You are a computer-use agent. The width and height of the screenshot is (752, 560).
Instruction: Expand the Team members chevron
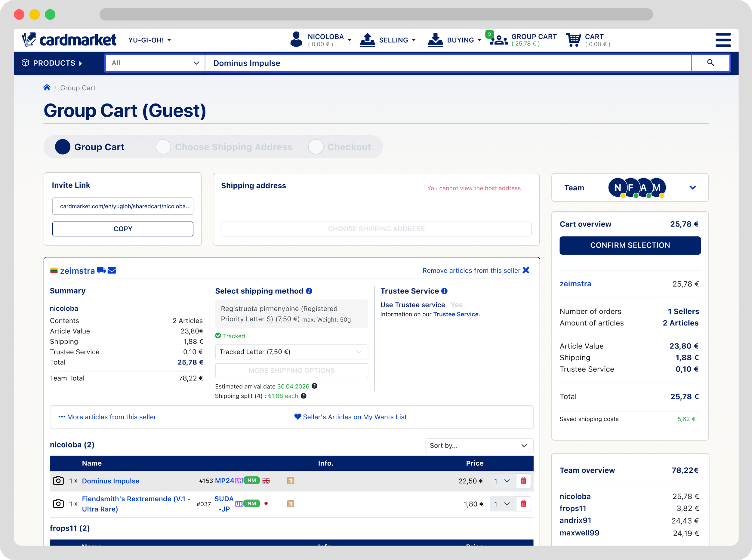(x=693, y=187)
